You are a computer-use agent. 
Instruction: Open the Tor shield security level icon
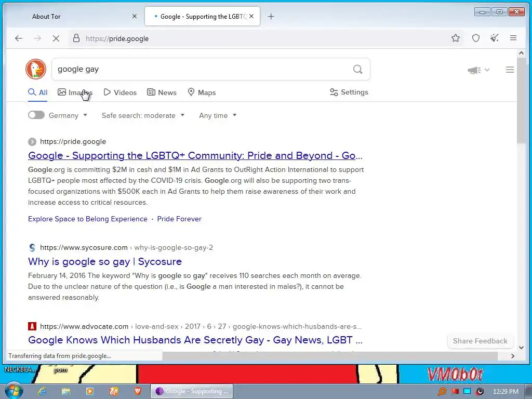click(x=476, y=38)
